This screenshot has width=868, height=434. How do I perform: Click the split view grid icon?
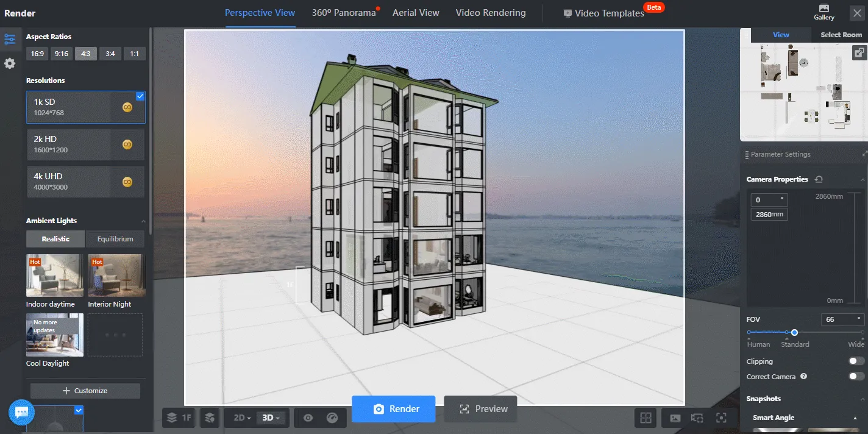[646, 418]
